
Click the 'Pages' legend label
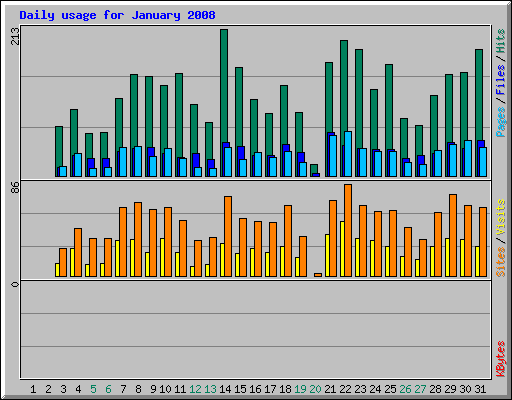(501, 122)
